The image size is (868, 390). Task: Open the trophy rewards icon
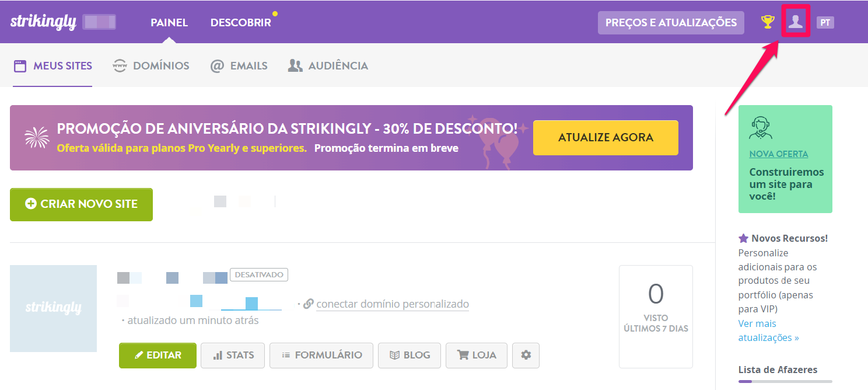tap(768, 22)
